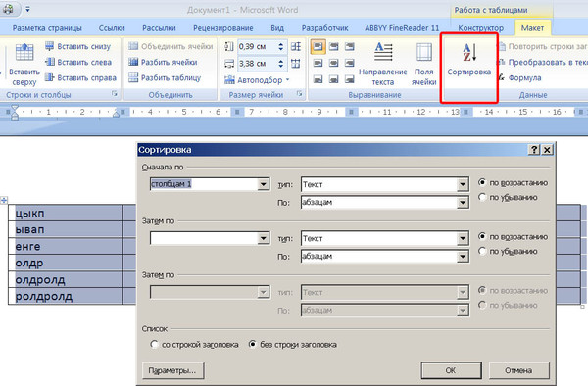Click table cell цыкп

point(66,213)
